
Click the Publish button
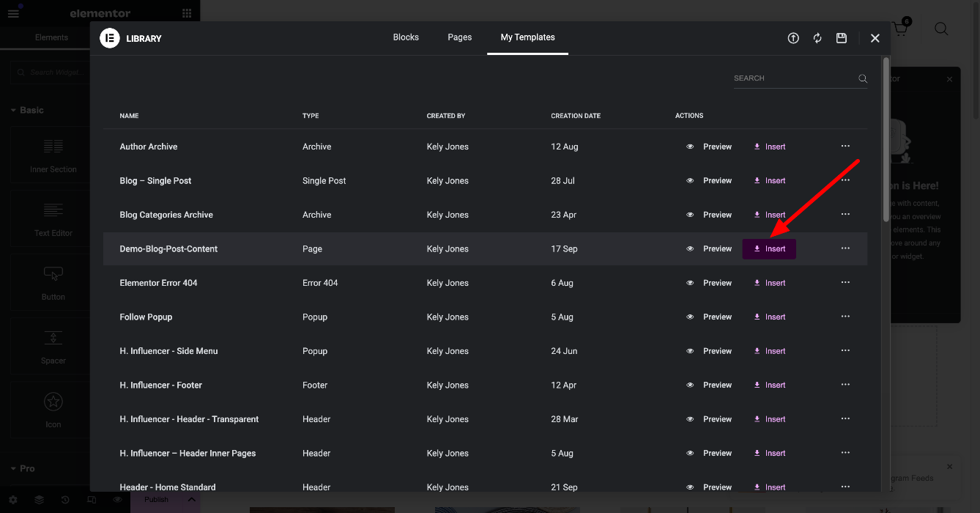coord(156,500)
